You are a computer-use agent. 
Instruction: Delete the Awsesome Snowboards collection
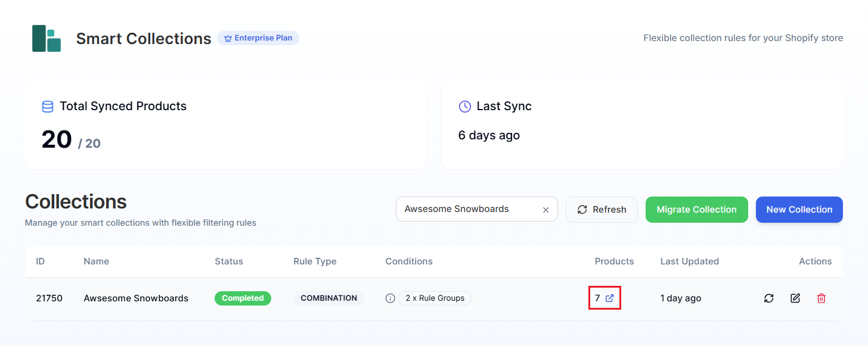pos(821,298)
